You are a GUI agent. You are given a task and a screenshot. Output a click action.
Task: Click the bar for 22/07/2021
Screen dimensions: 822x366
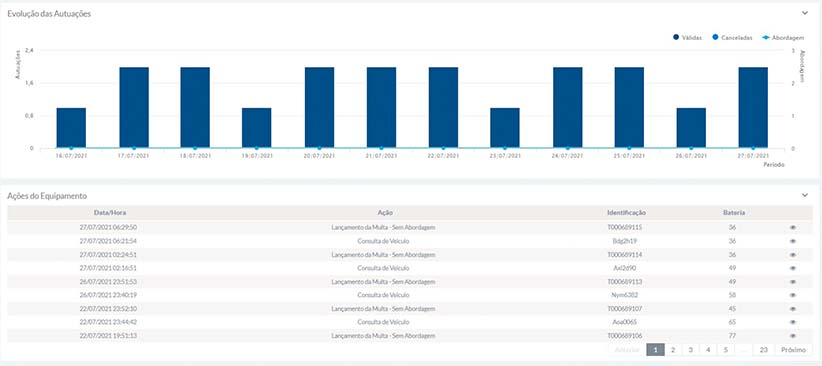click(x=443, y=107)
